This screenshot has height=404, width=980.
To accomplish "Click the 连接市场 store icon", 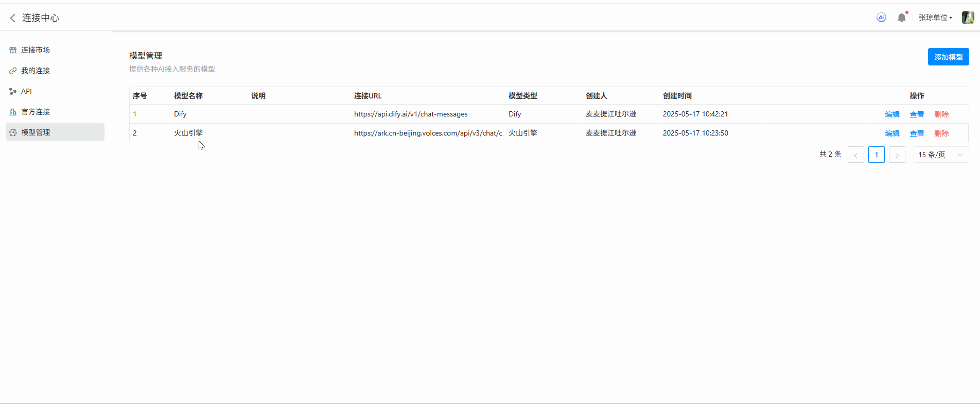I will 13,50.
